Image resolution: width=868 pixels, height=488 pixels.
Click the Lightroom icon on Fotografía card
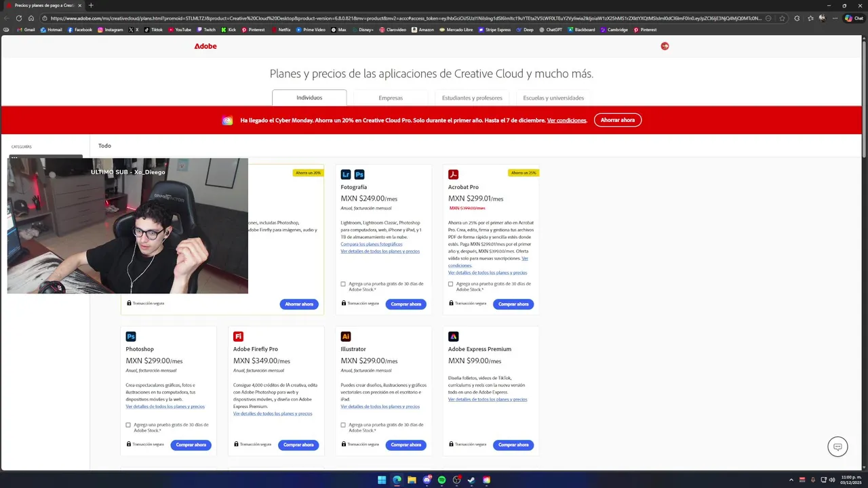point(346,174)
